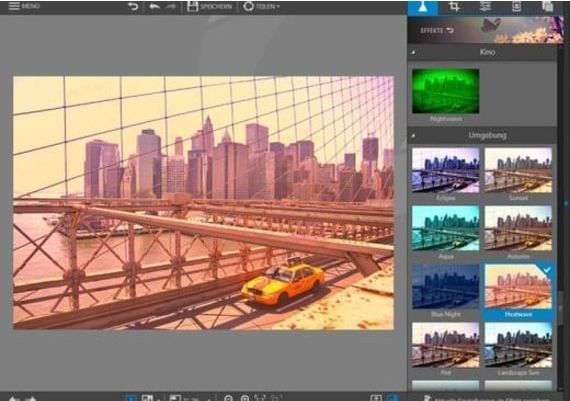Apply the Landscape Sun effect thumbnail
The width and height of the screenshot is (570, 401).
coord(518,345)
